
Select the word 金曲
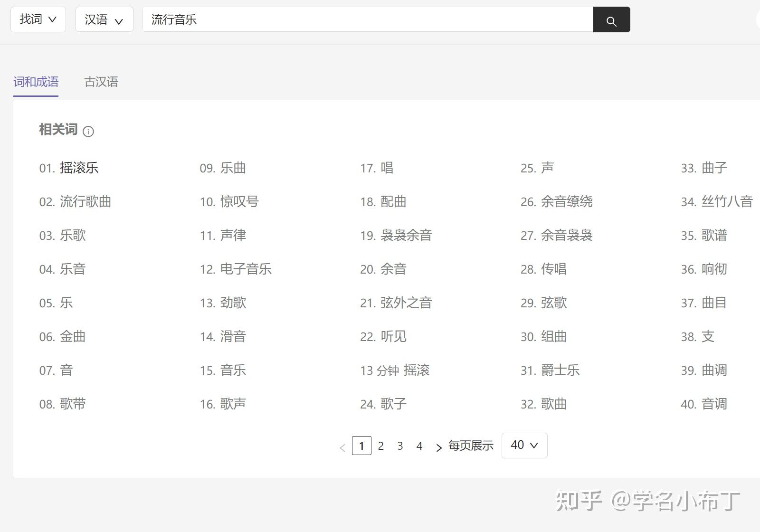73,336
